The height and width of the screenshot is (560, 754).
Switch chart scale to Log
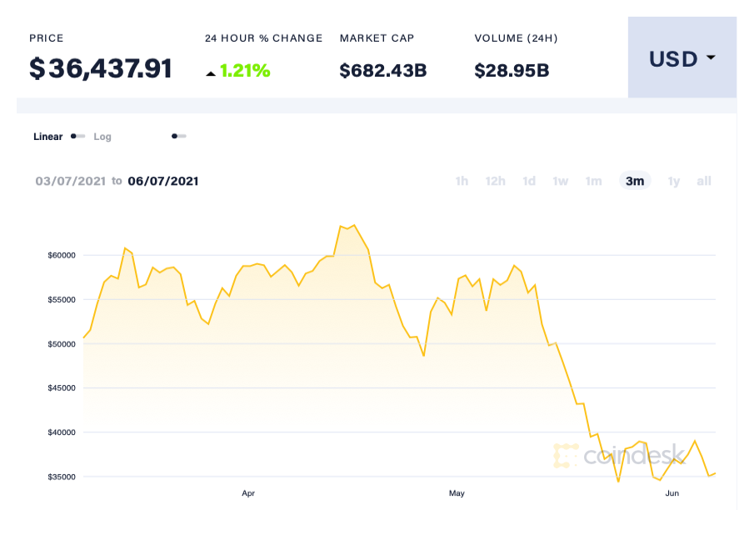click(102, 136)
